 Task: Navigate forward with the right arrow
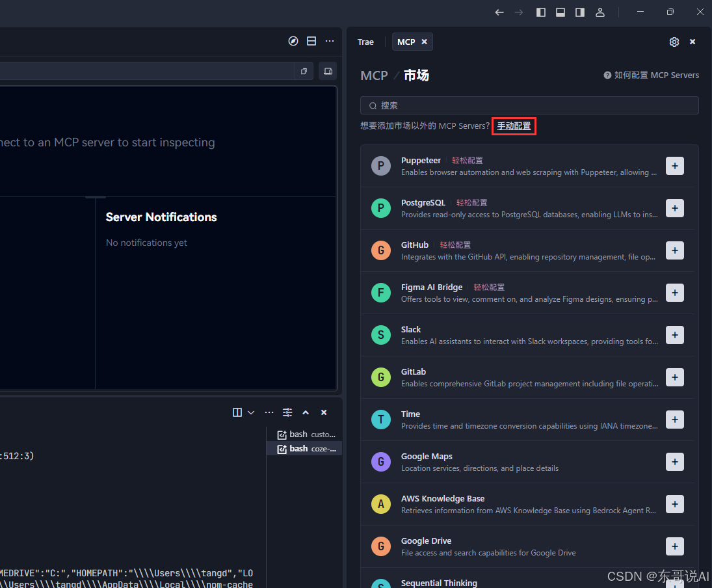click(x=519, y=12)
